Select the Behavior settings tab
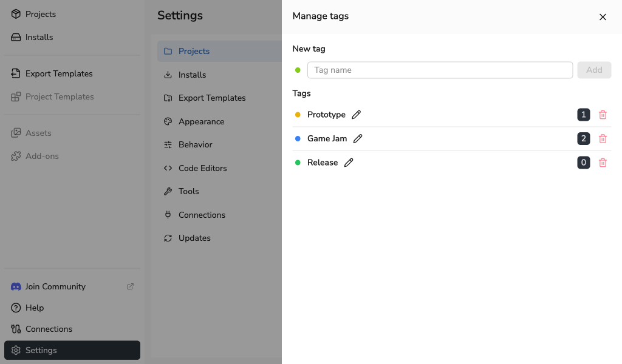Screen dimensions: 622x364 coord(219,144)
